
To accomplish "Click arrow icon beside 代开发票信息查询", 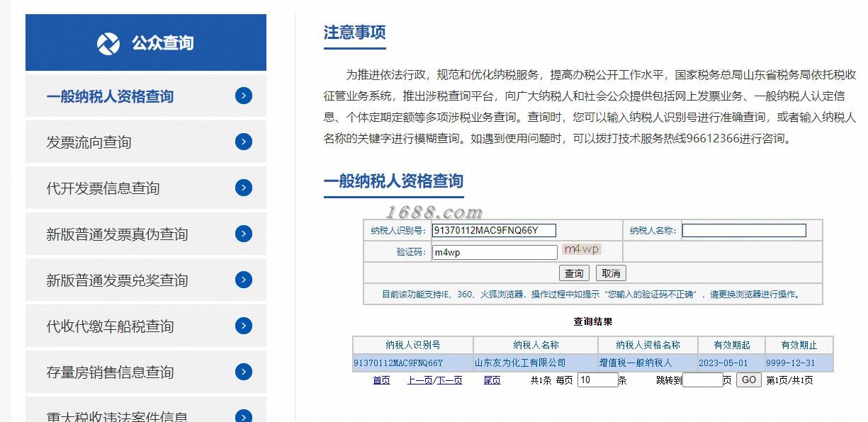I will click(244, 188).
